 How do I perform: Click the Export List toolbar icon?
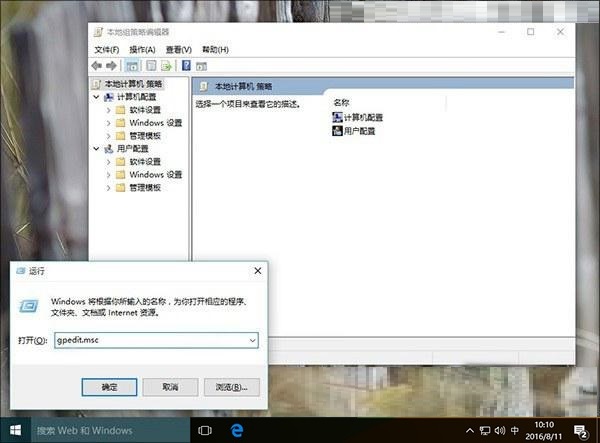point(166,66)
